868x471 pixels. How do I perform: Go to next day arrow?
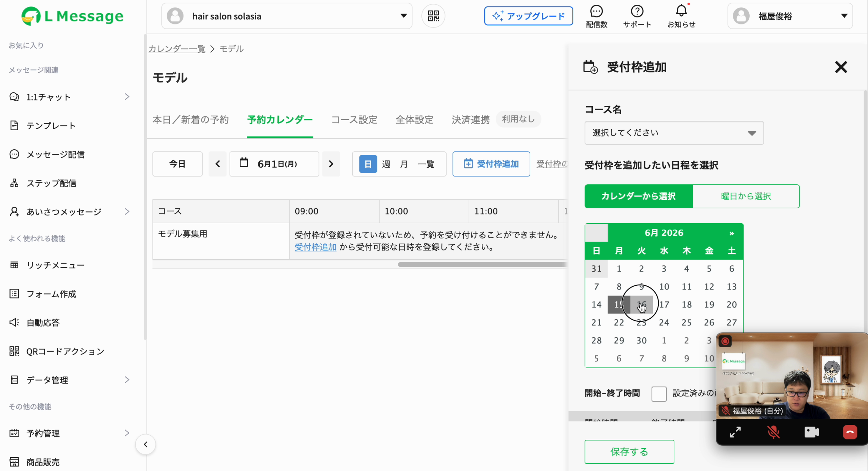tap(331, 164)
